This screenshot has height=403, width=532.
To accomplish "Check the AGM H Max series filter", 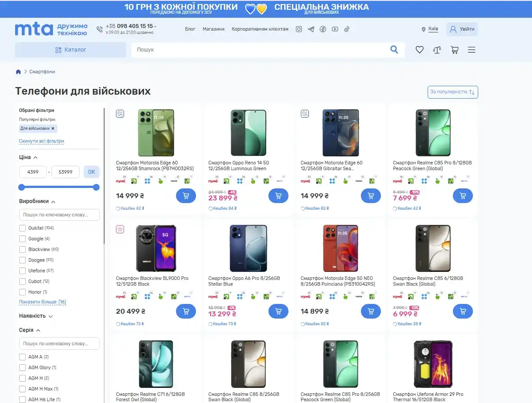I will point(22,388).
